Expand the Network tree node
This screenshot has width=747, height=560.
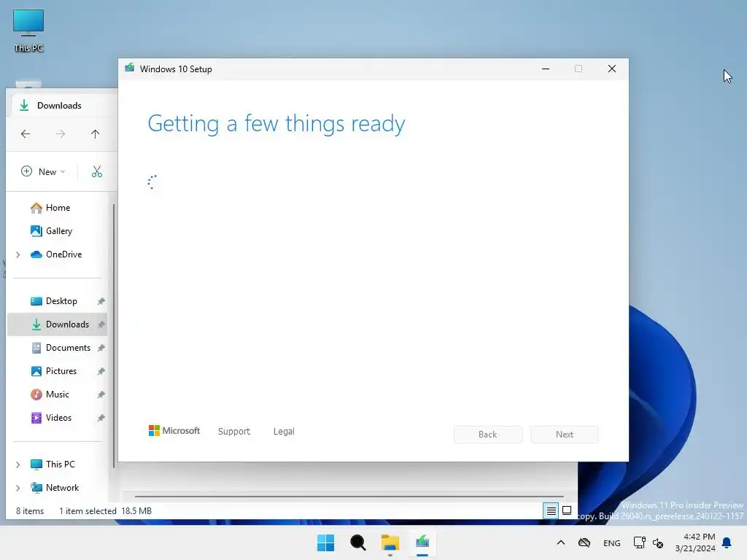click(18, 488)
